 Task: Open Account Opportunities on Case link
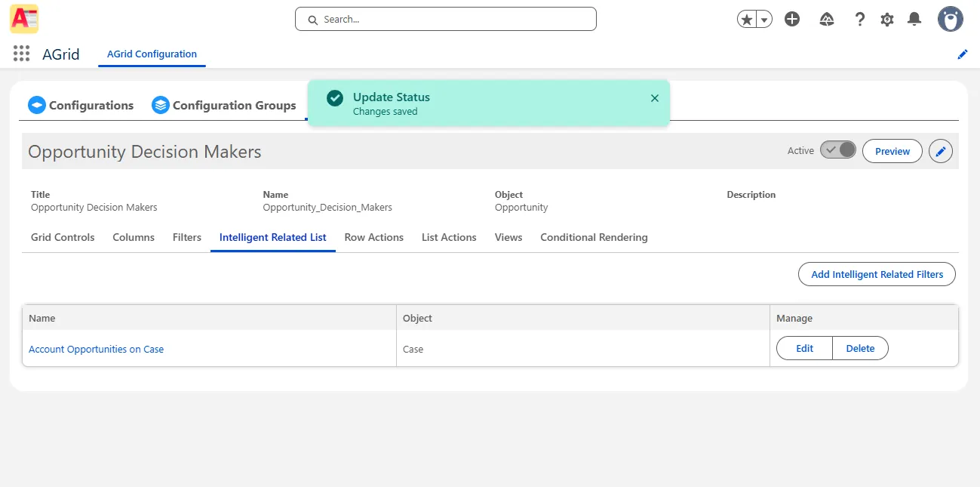[96, 349]
